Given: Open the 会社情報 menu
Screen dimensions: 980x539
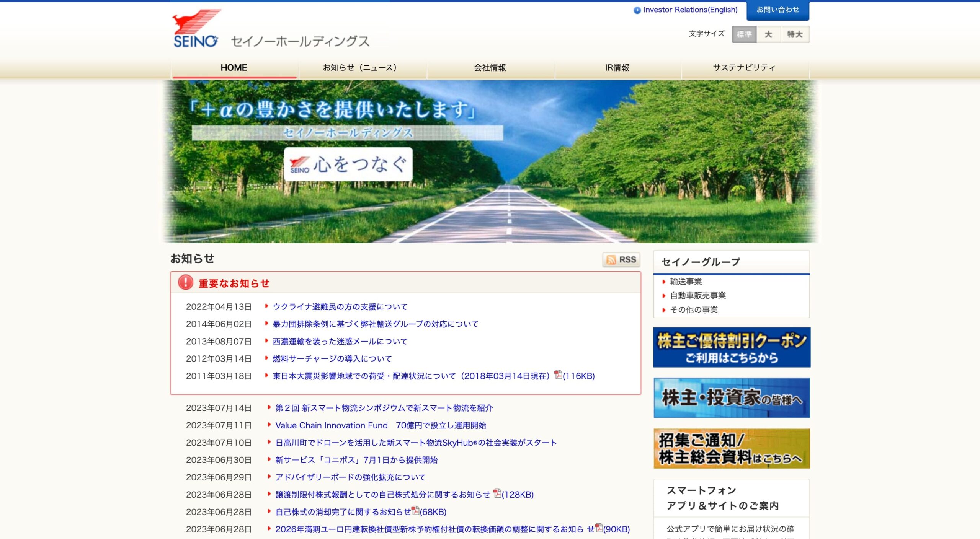Looking at the screenshot, I should (x=490, y=68).
